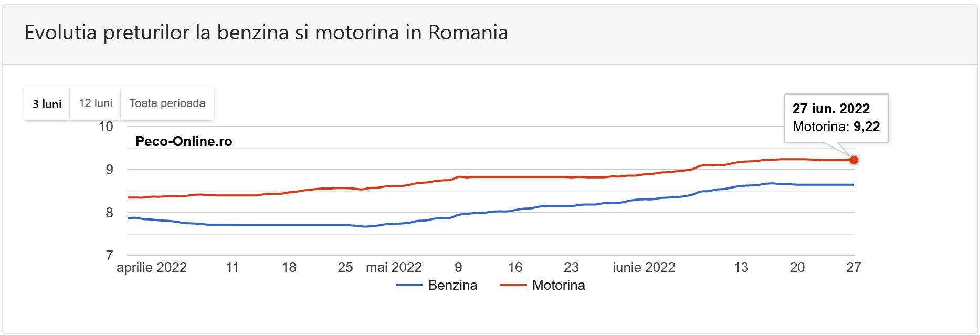The width and height of the screenshot is (980, 335).
Task: Click the 10 value on vertical axis
Action: (106, 127)
